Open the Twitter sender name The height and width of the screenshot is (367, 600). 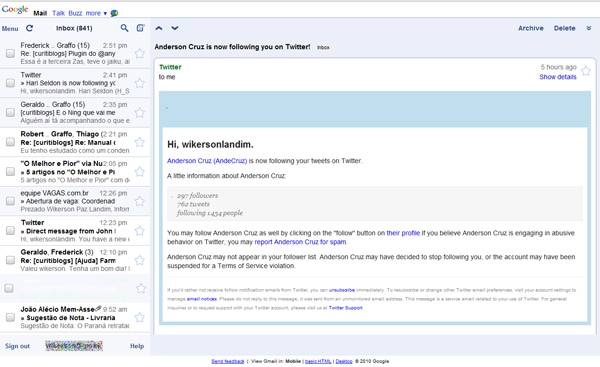pyautogui.click(x=170, y=67)
